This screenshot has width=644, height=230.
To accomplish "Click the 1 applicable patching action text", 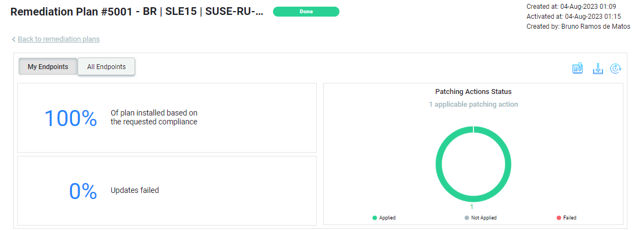I will point(473,104).
